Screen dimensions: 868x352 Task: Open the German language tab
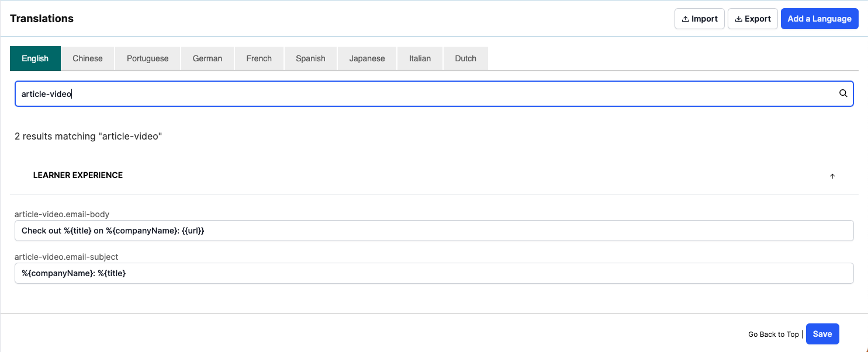208,58
